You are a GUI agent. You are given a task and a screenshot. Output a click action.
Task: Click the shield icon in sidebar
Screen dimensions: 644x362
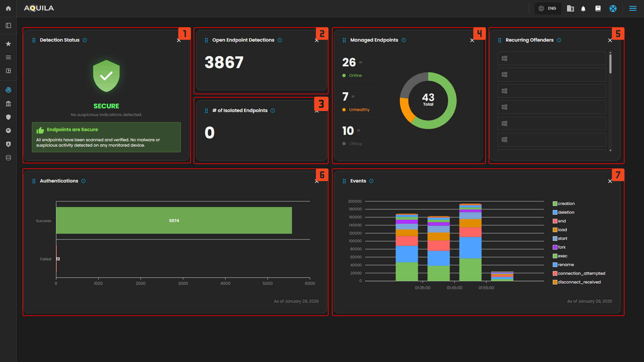click(8, 117)
